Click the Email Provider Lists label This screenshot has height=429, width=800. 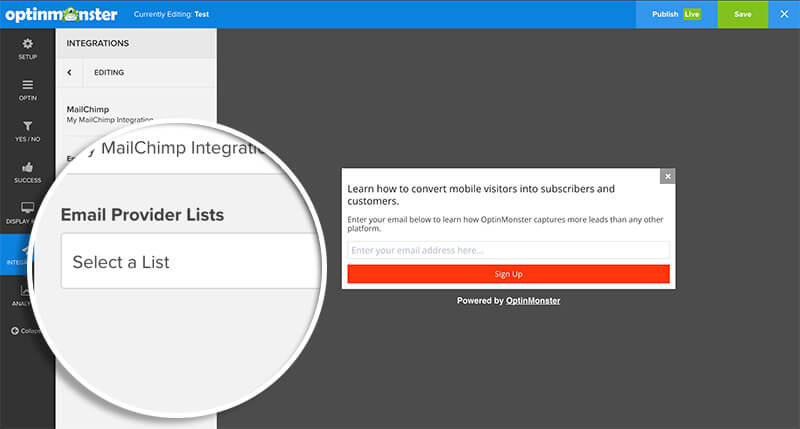(142, 215)
